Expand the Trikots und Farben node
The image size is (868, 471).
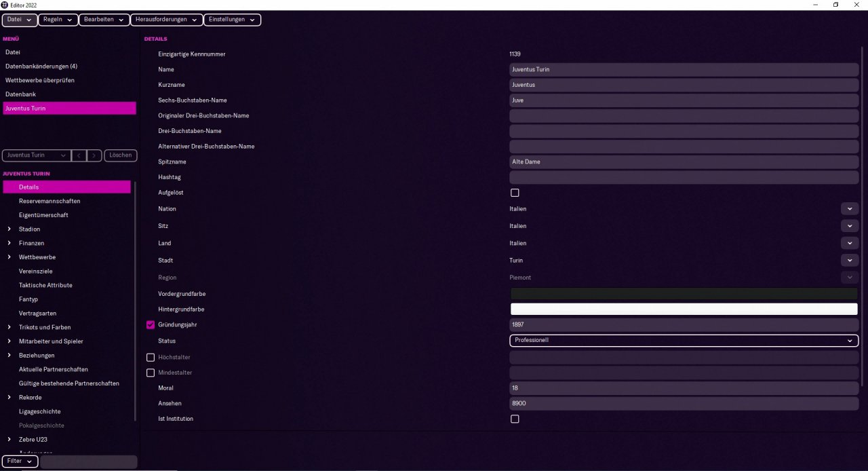[9, 327]
